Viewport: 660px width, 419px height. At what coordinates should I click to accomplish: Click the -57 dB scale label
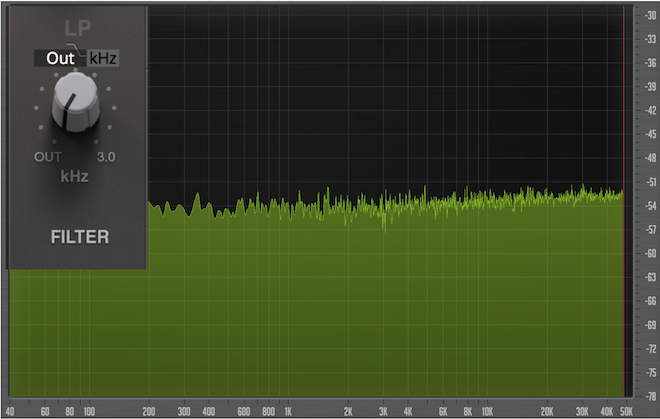click(650, 230)
